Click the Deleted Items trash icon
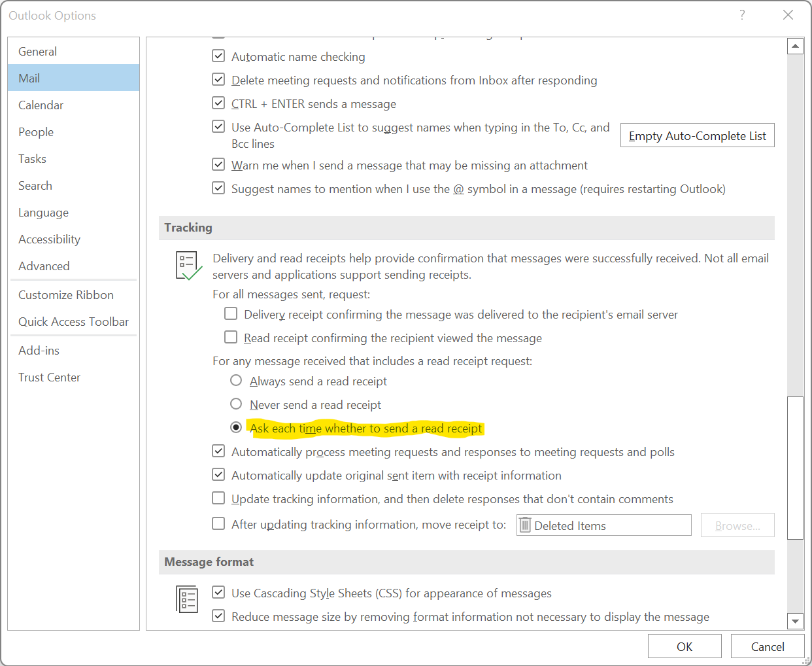 (525, 525)
